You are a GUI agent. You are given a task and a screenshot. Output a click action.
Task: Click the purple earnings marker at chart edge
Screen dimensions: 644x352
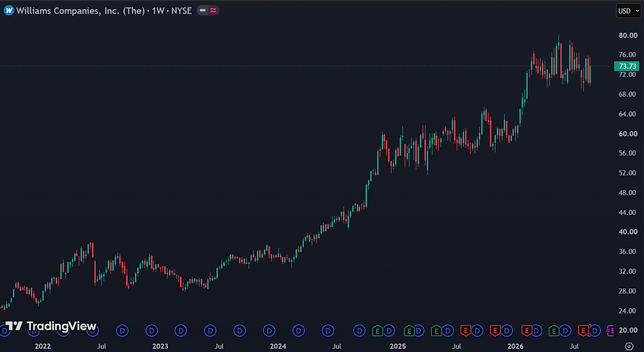(610, 330)
